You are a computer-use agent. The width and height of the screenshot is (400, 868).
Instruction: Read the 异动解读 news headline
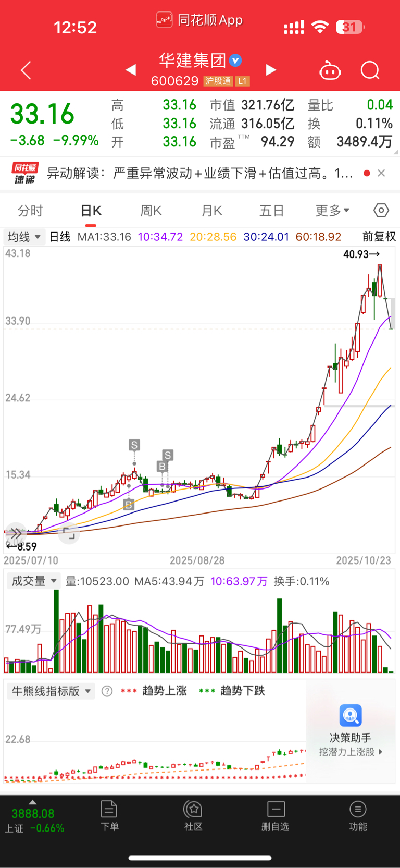[x=200, y=173]
